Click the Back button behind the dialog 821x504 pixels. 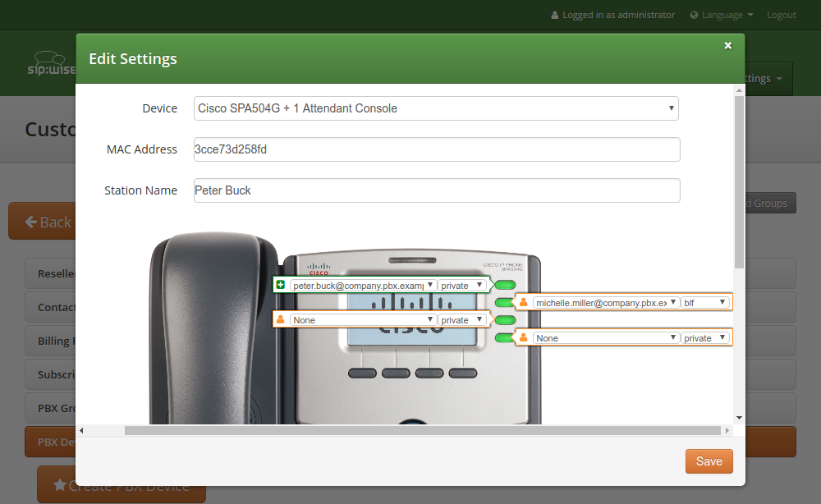pos(43,222)
